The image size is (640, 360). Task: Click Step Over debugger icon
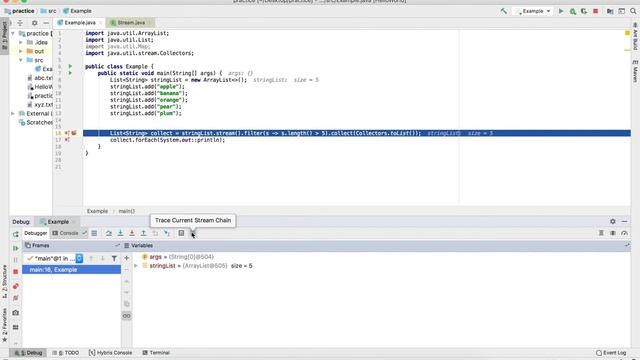tap(109, 233)
